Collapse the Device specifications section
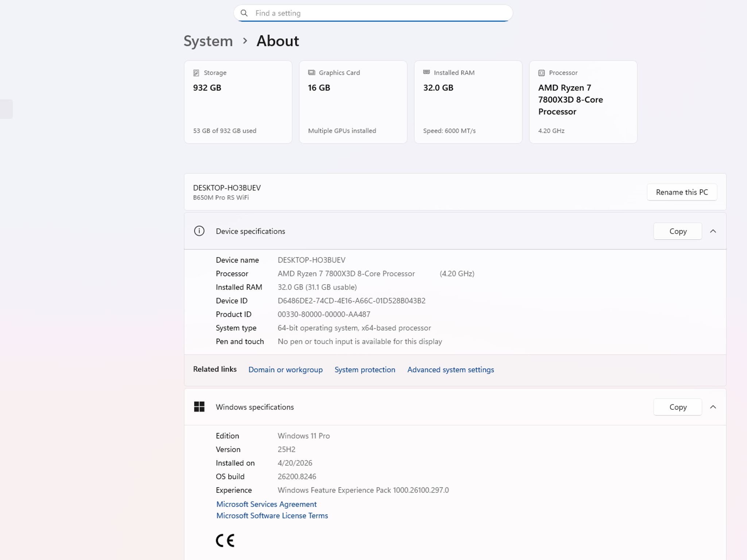 tap(713, 231)
